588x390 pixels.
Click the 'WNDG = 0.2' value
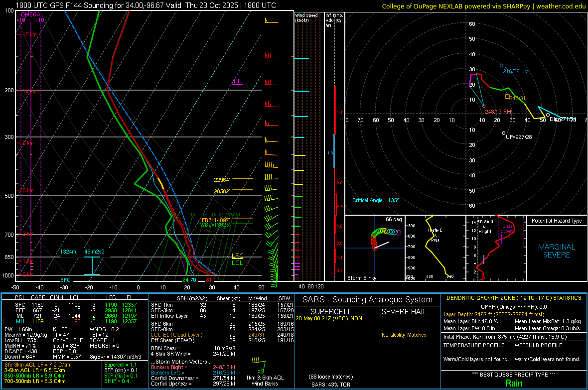(x=104, y=329)
